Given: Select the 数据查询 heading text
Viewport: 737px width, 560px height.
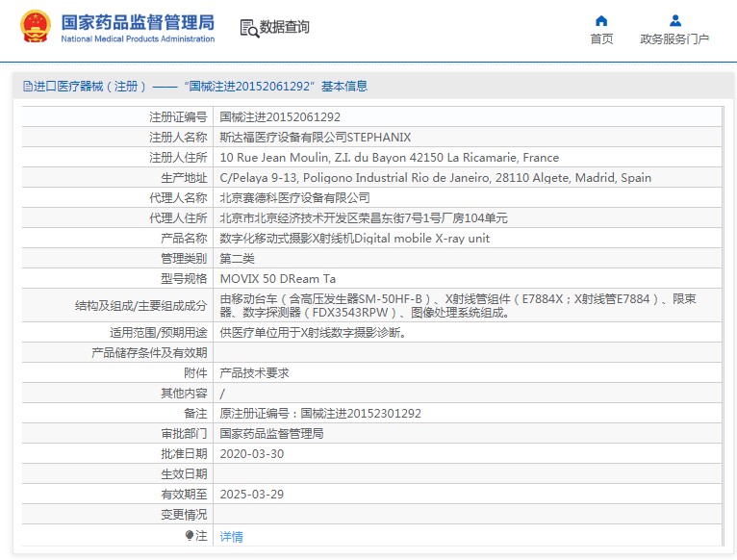Looking at the screenshot, I should click(285, 27).
